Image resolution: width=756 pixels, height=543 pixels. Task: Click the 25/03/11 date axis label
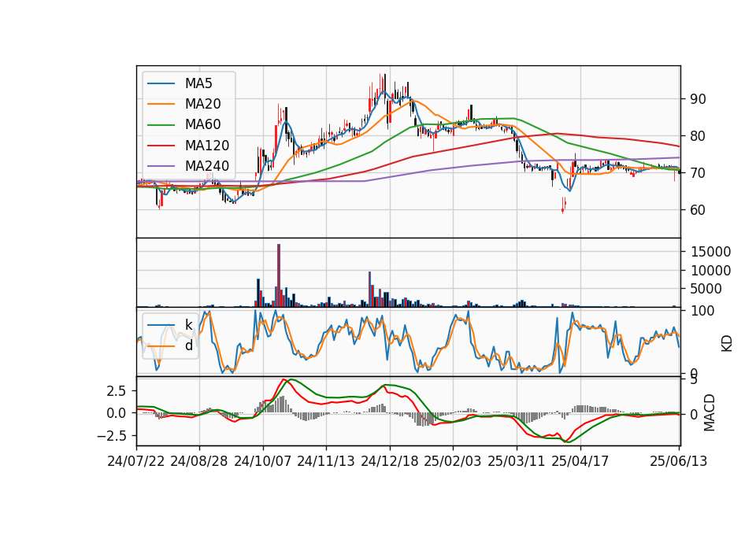[x=517, y=461]
